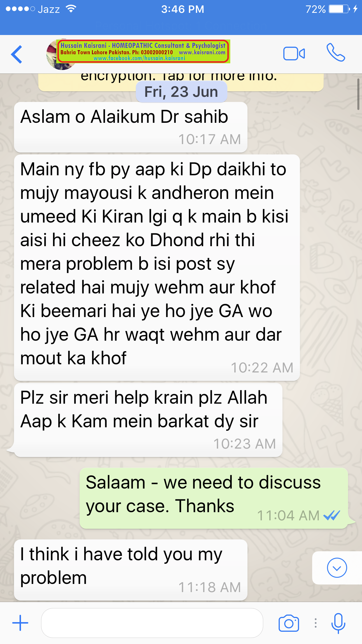Go back using the blue arrow
This screenshot has width=362, height=644.
[x=17, y=54]
